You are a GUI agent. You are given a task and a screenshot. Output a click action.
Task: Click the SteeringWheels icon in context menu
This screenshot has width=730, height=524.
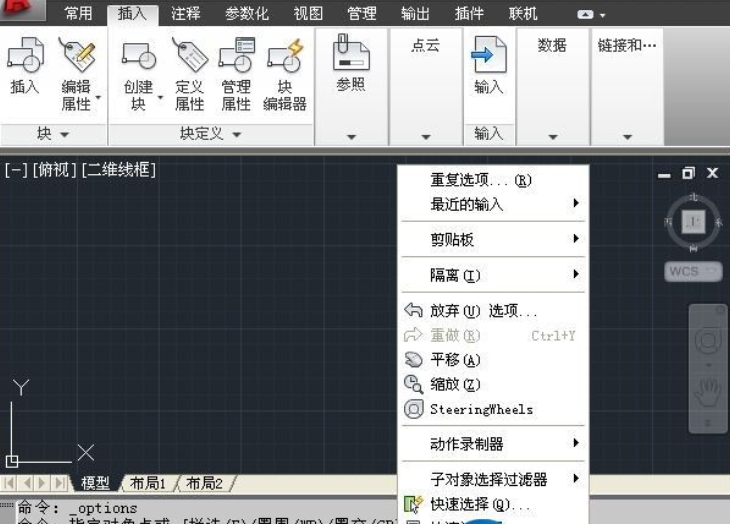pyautogui.click(x=413, y=409)
